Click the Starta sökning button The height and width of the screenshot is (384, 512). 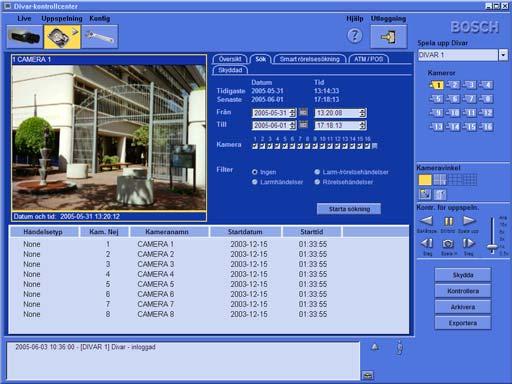pos(349,209)
